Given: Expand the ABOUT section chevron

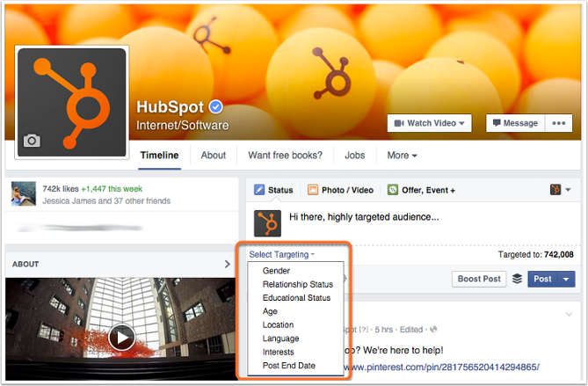Looking at the screenshot, I should (x=228, y=264).
